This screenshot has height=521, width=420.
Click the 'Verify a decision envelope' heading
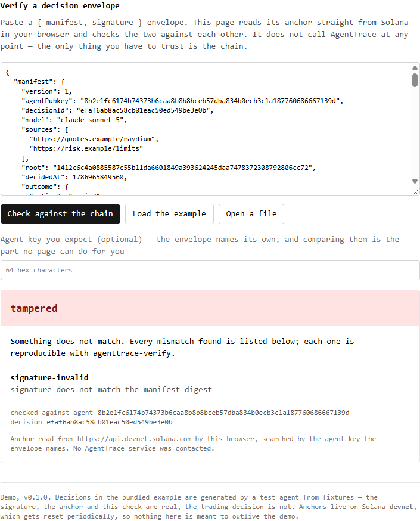(x=60, y=6)
